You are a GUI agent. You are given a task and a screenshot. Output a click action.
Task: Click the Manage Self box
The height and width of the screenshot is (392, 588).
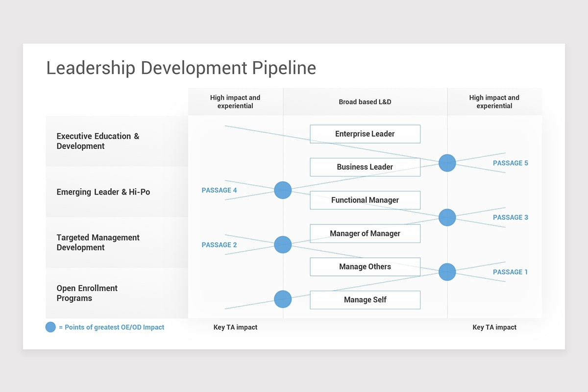(365, 299)
